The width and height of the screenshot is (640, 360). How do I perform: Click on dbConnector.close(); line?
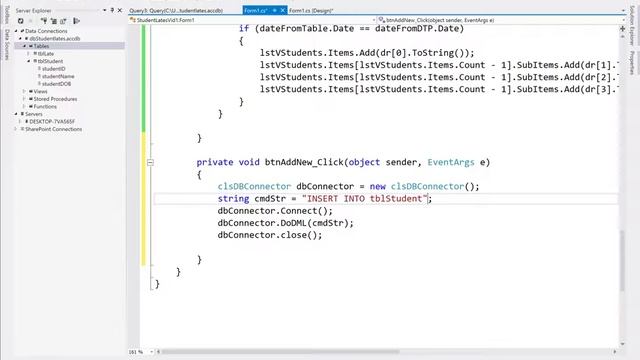pos(270,235)
